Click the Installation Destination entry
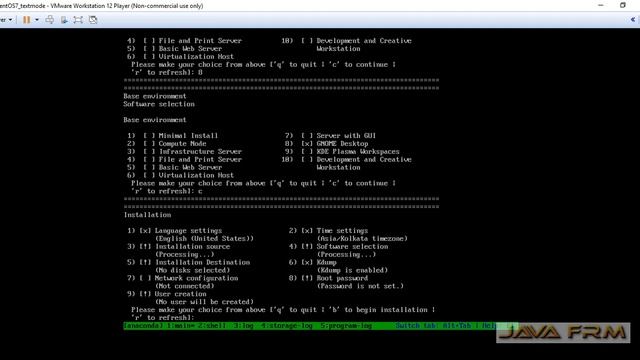 tap(202, 262)
